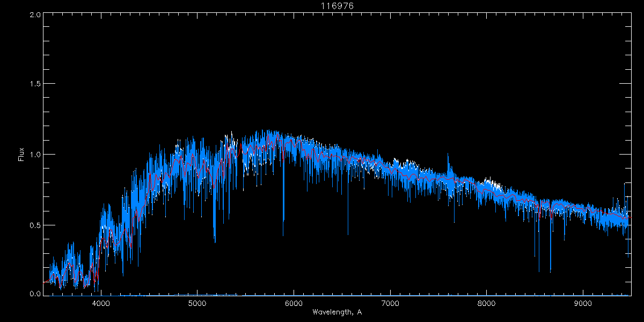The width and height of the screenshot is (644, 322).
Task: Click the 0.0 y-axis tick label
Action: (x=35, y=294)
